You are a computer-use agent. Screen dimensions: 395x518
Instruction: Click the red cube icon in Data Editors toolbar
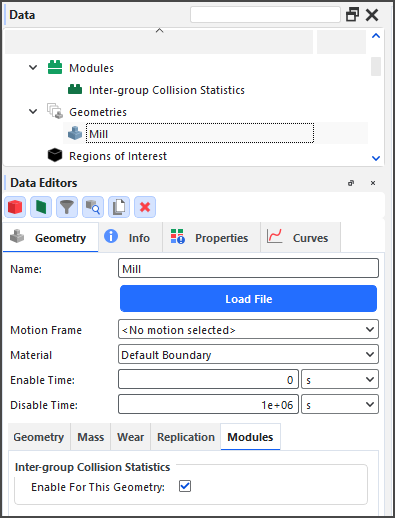coord(15,207)
